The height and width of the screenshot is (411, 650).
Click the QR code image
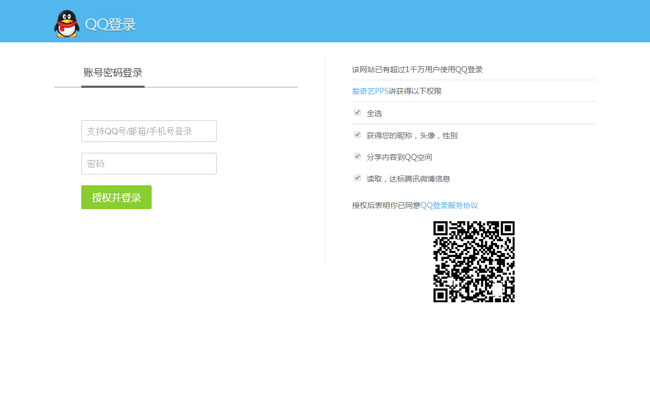click(x=473, y=261)
